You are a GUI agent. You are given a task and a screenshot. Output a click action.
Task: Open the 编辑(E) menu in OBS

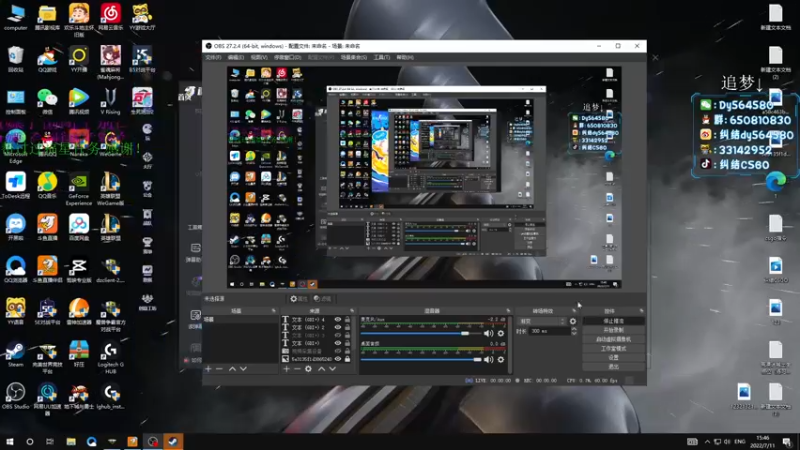tap(236, 58)
